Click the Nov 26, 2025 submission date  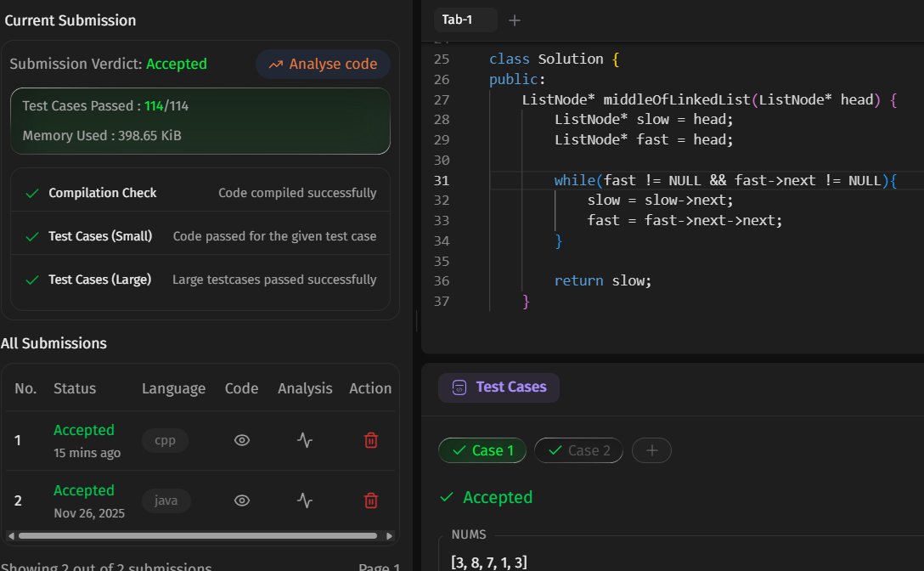pos(89,513)
